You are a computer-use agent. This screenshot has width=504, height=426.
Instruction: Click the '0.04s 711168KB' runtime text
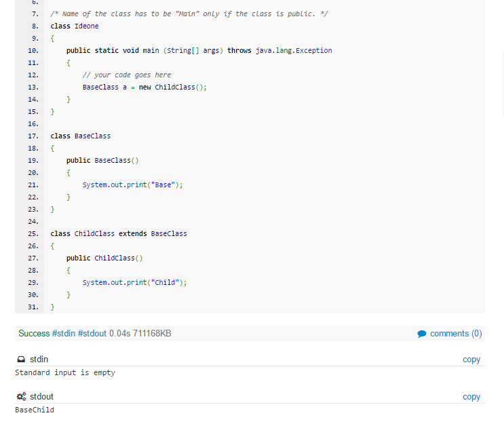pyautogui.click(x=140, y=333)
